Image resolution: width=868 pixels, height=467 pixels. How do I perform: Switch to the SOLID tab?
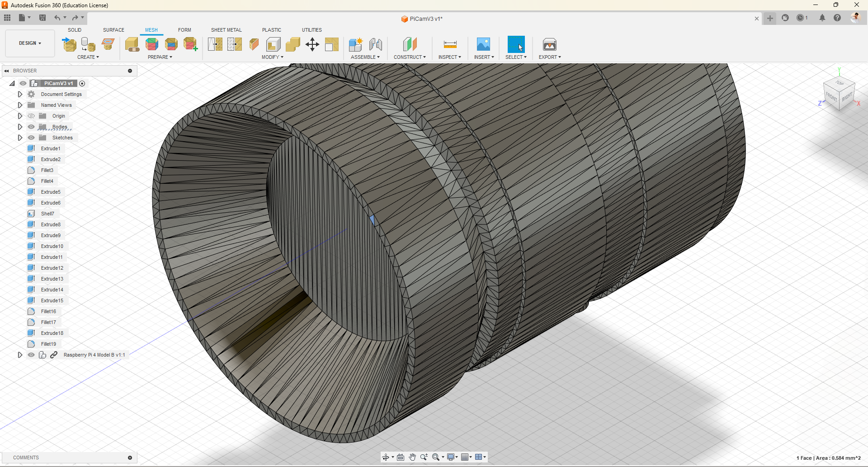tap(75, 30)
